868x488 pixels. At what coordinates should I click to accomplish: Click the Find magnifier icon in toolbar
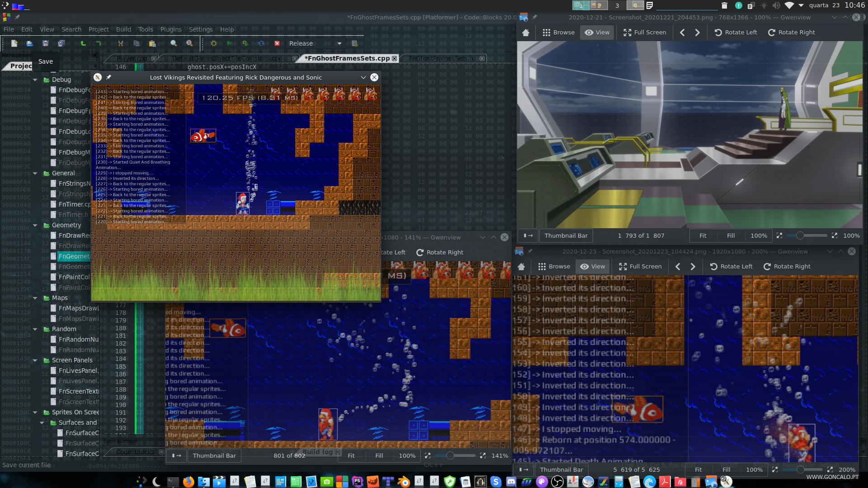(173, 43)
